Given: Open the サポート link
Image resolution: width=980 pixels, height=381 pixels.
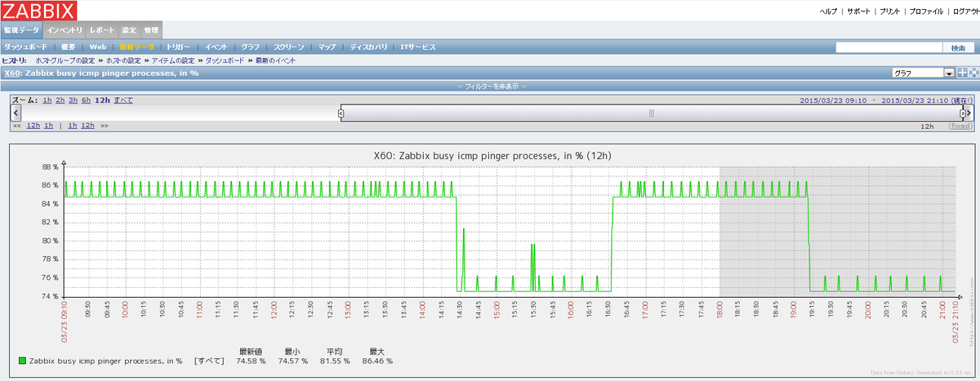Looking at the screenshot, I should point(858,12).
